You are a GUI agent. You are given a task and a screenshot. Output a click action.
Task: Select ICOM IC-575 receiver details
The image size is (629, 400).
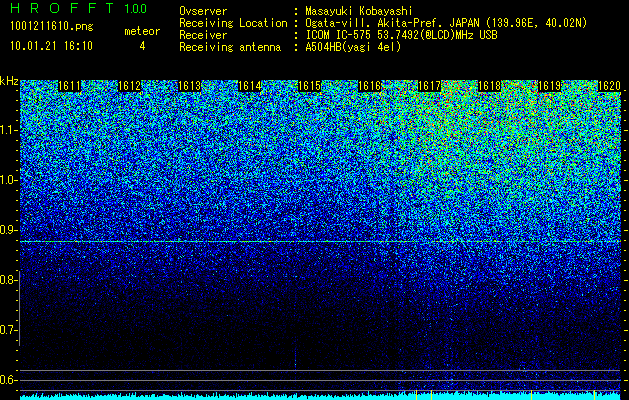401,35
